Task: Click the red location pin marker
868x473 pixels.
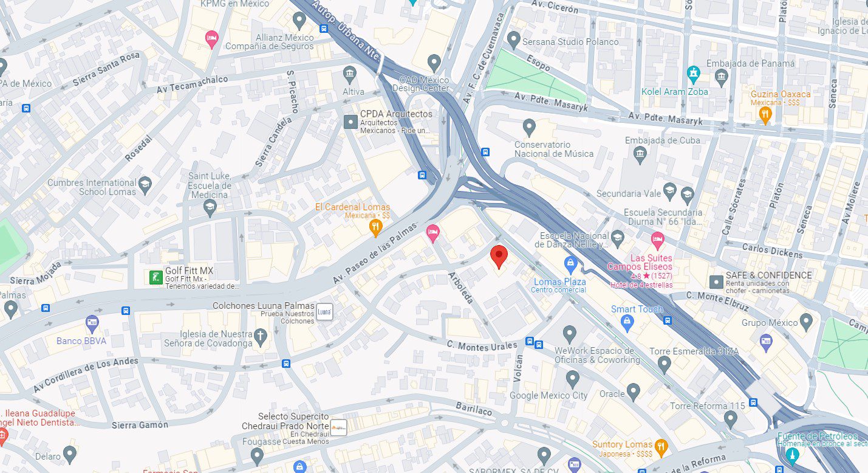Action: click(499, 257)
